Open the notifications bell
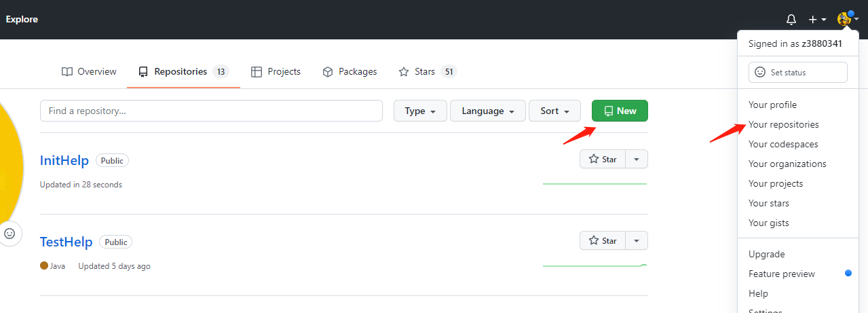 (791, 20)
